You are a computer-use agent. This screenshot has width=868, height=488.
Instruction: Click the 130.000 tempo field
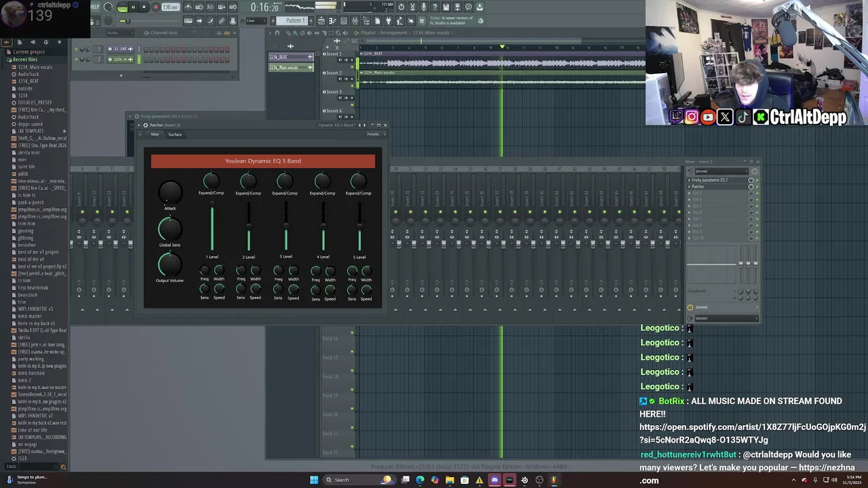(x=171, y=7)
